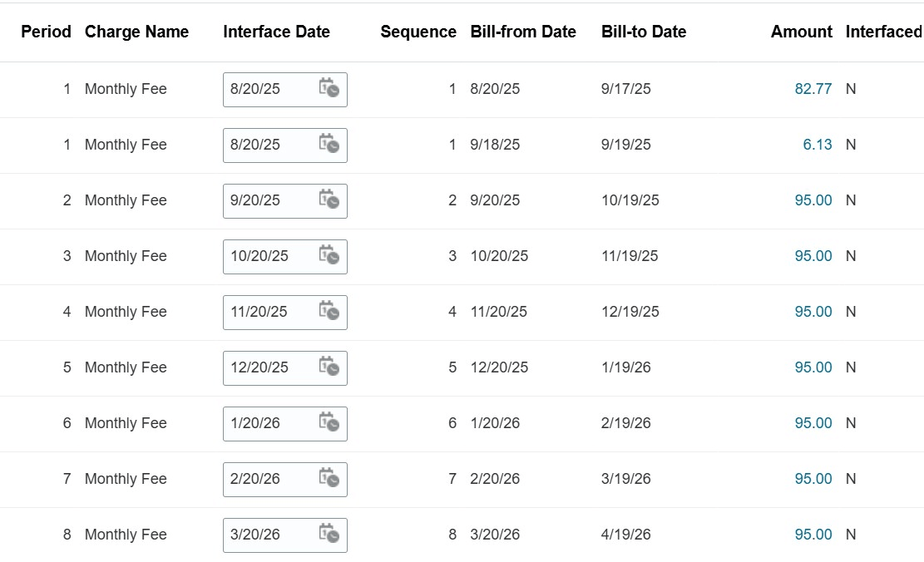The image size is (924, 562).
Task: Open the 6.13 amount link
Action: click(x=819, y=145)
